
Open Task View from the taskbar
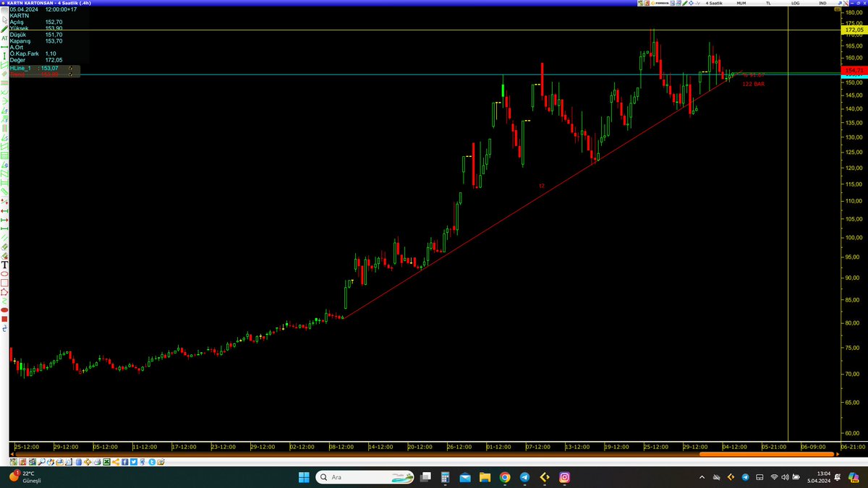coord(426,477)
